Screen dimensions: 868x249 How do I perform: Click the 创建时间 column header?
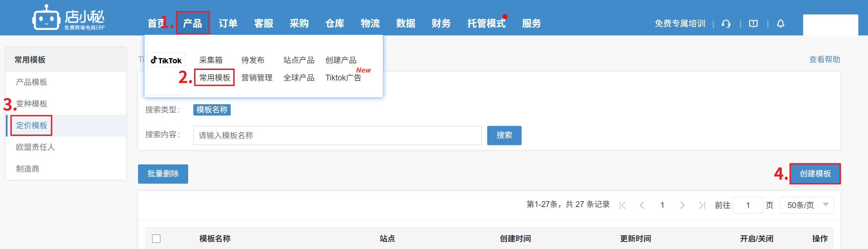pyautogui.click(x=515, y=239)
